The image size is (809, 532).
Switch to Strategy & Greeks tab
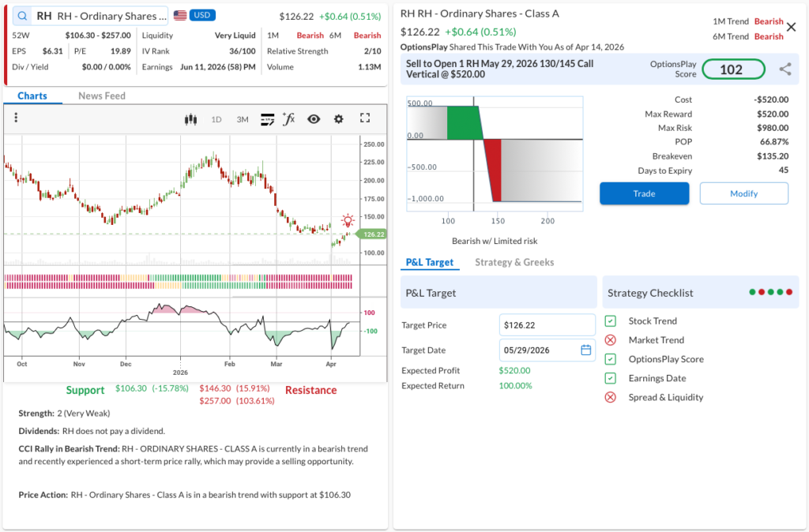click(x=514, y=262)
